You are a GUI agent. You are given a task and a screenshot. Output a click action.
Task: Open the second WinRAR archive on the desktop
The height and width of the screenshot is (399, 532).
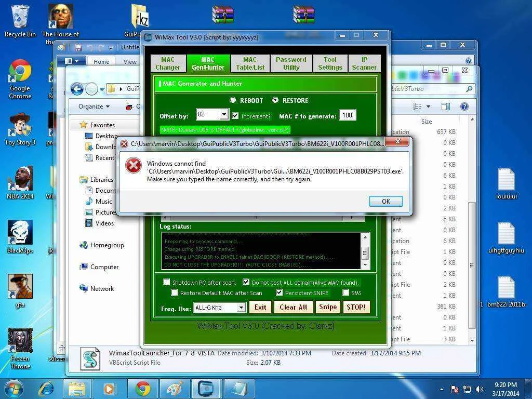pos(303,15)
